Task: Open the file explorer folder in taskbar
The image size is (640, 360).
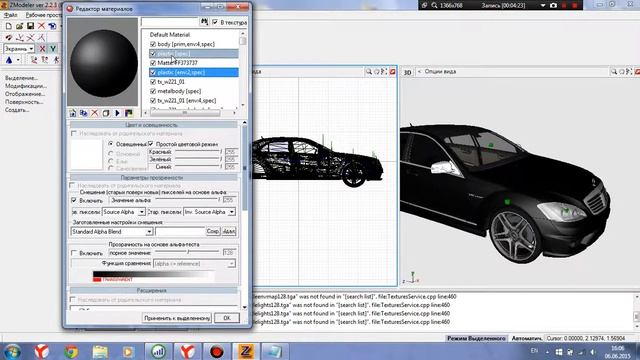Action: 100,351
